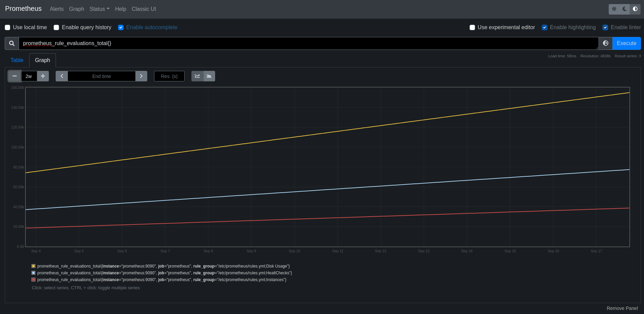Show stacked area graph icon
The image size is (644, 314).
209,76
